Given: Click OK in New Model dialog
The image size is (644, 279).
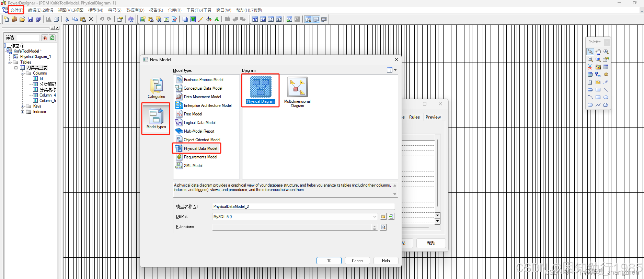Looking at the screenshot, I should (x=329, y=261).
